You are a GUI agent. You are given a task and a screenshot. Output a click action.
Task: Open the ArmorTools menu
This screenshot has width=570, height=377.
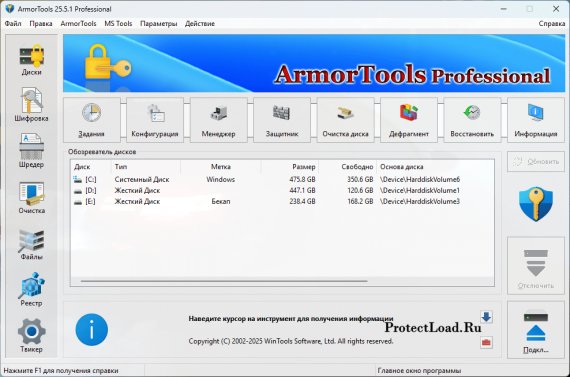pos(78,24)
